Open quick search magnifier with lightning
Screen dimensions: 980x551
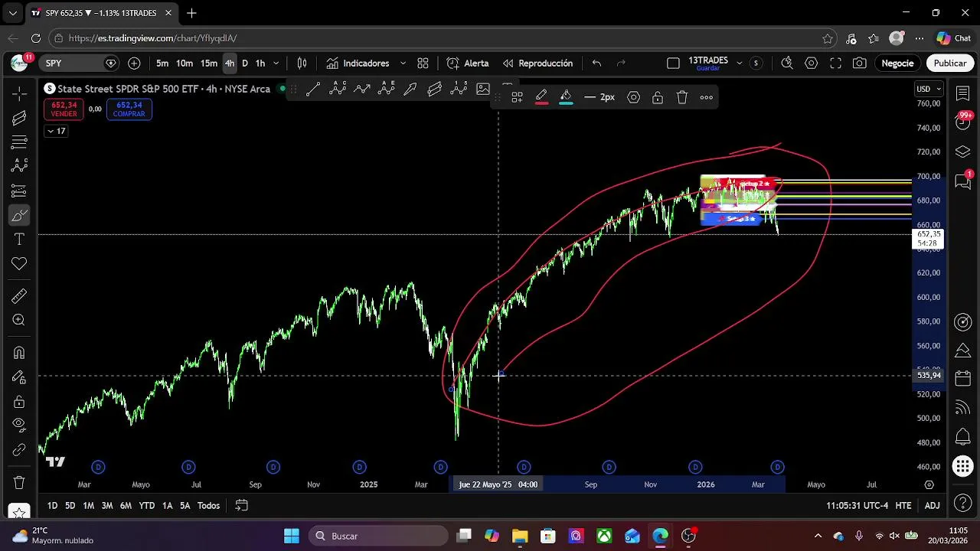point(786,64)
